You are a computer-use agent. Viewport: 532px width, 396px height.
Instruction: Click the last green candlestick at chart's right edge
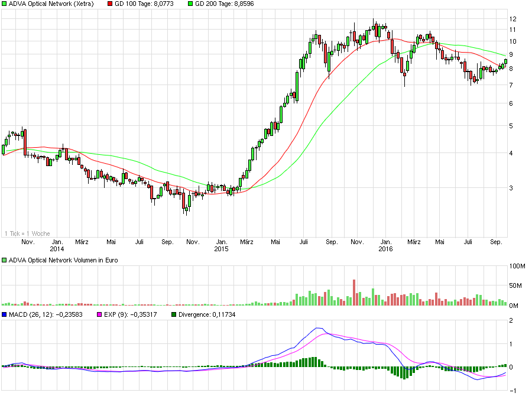[506, 61]
